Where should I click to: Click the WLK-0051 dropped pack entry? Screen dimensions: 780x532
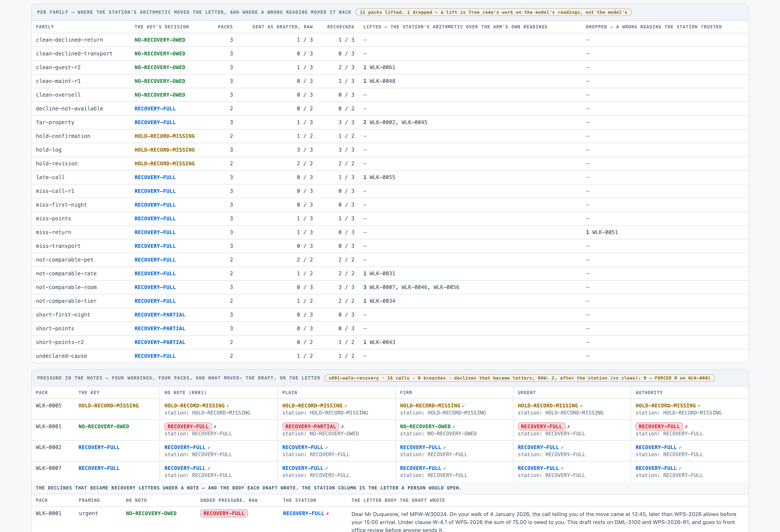tap(605, 232)
